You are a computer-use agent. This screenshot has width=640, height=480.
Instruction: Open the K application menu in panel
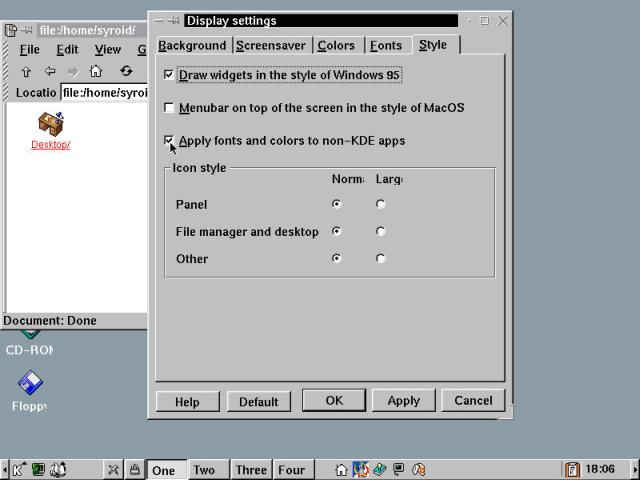tap(18, 469)
